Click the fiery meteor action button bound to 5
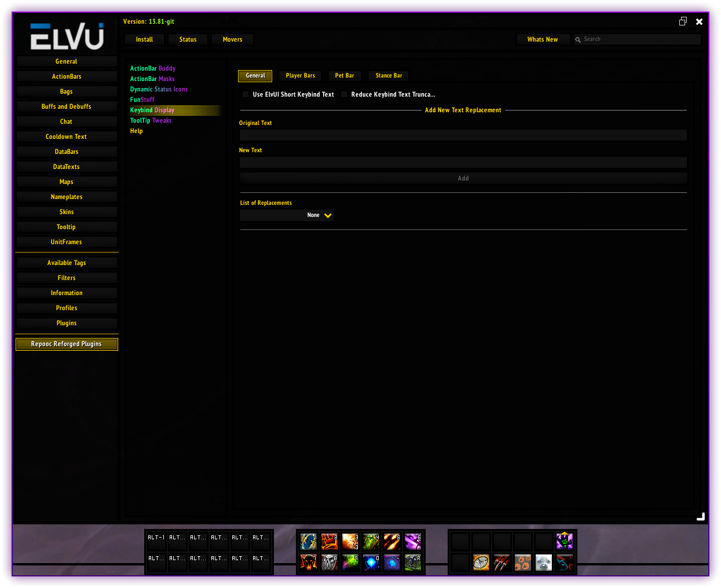 (x=392, y=542)
